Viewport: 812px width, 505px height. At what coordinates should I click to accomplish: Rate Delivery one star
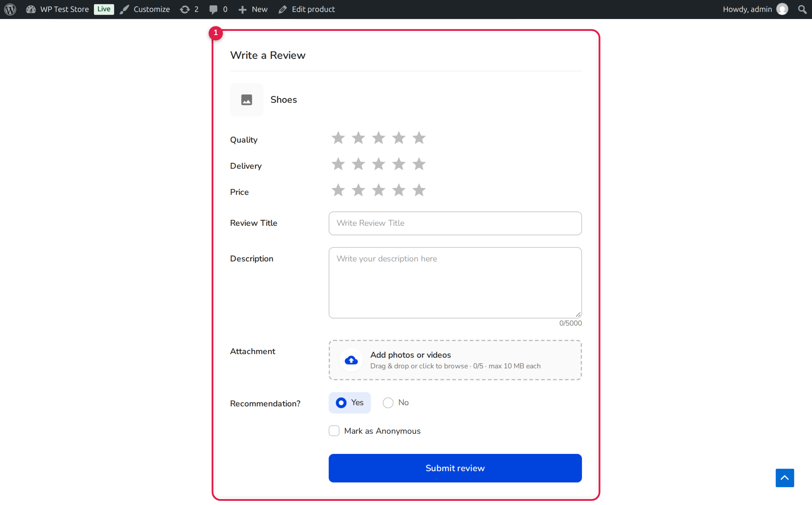(338, 164)
